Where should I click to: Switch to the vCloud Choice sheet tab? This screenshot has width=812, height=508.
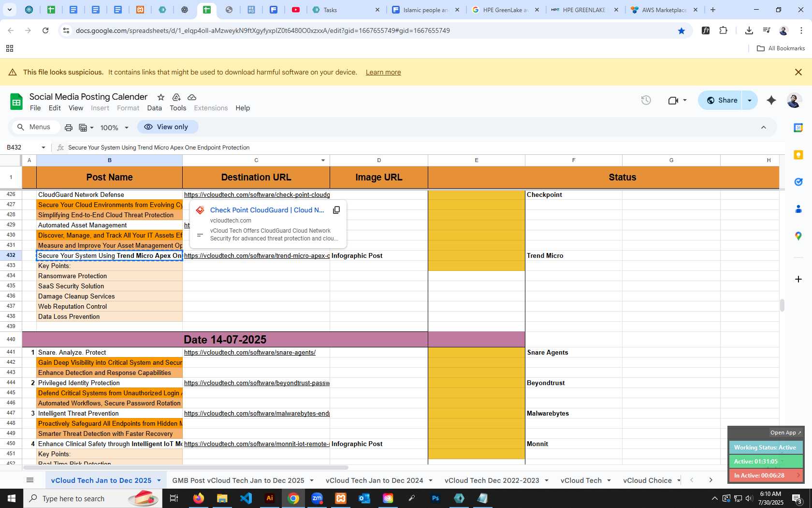coord(647,480)
